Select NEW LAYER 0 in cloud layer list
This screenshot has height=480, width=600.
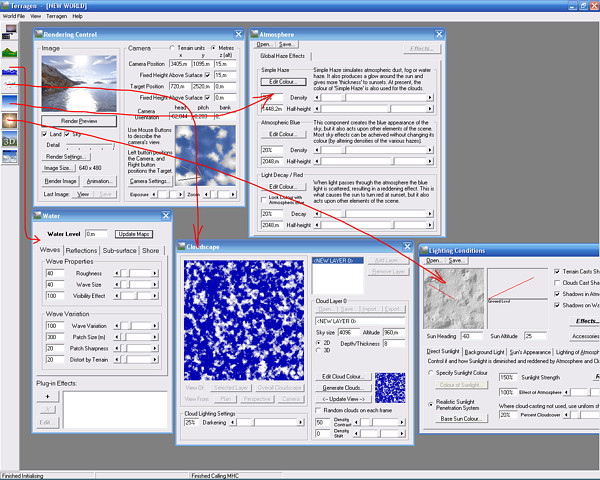[x=338, y=260]
